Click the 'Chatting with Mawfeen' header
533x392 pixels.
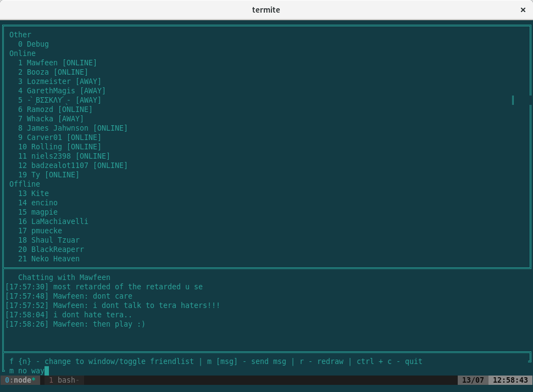coord(64,277)
